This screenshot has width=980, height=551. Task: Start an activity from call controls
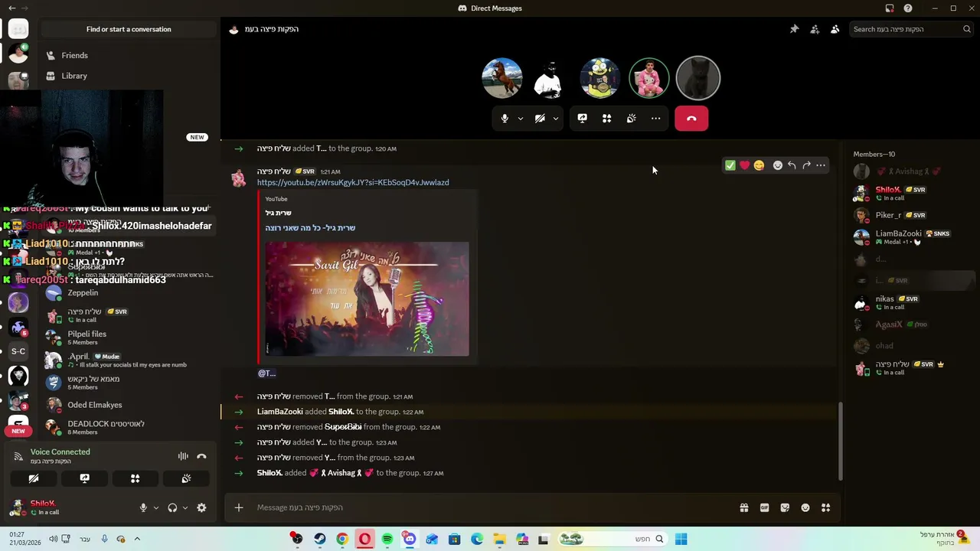[607, 119]
